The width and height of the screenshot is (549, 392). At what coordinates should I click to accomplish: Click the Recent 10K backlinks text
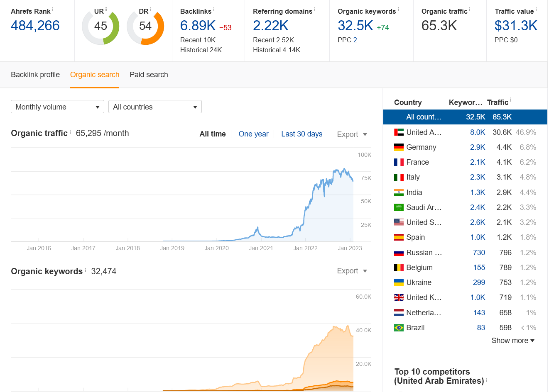point(198,40)
